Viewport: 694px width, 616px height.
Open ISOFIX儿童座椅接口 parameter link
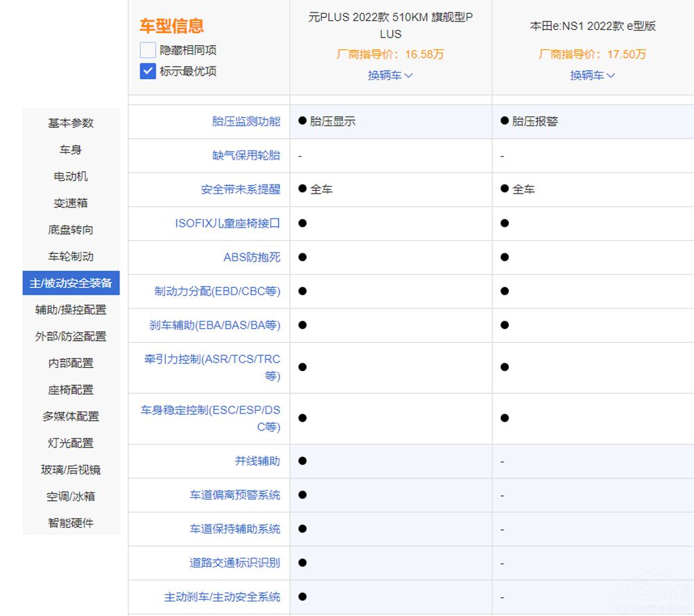(x=228, y=223)
